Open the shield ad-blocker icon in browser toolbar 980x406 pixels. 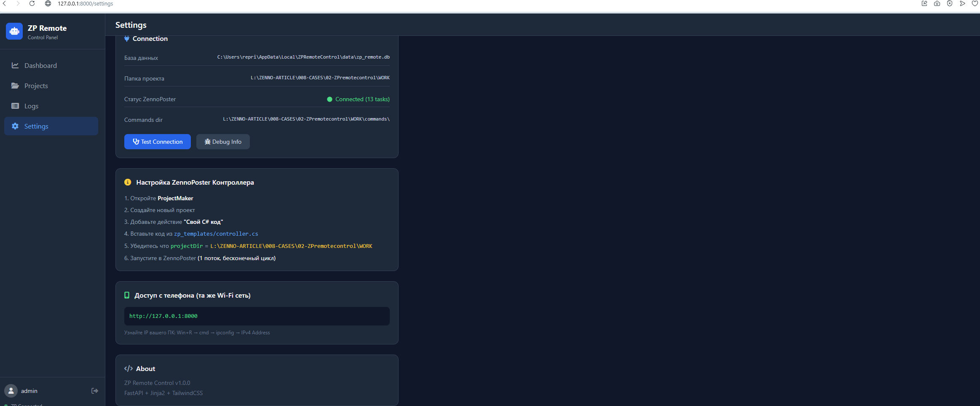click(950, 3)
